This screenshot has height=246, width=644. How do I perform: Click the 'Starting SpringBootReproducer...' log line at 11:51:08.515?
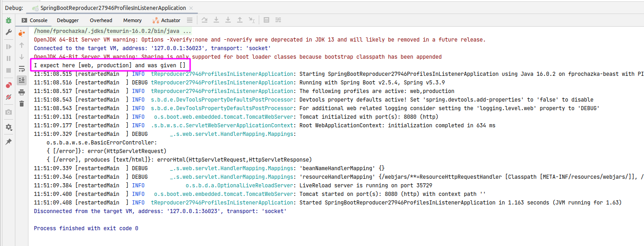pyautogui.click(x=339, y=74)
